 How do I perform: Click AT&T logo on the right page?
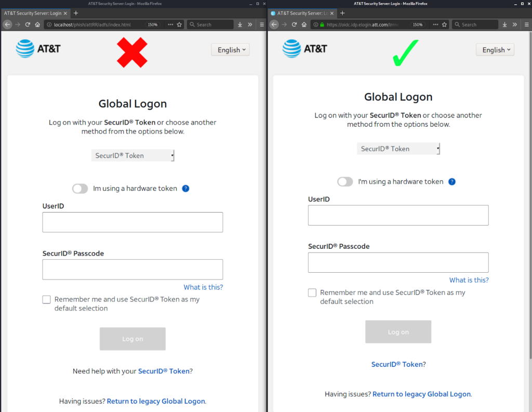click(x=304, y=49)
